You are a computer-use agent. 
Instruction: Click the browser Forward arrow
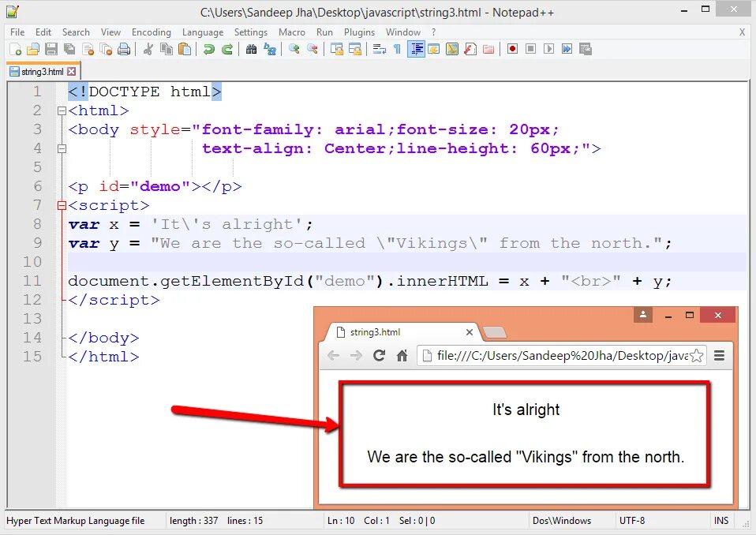[x=356, y=356]
